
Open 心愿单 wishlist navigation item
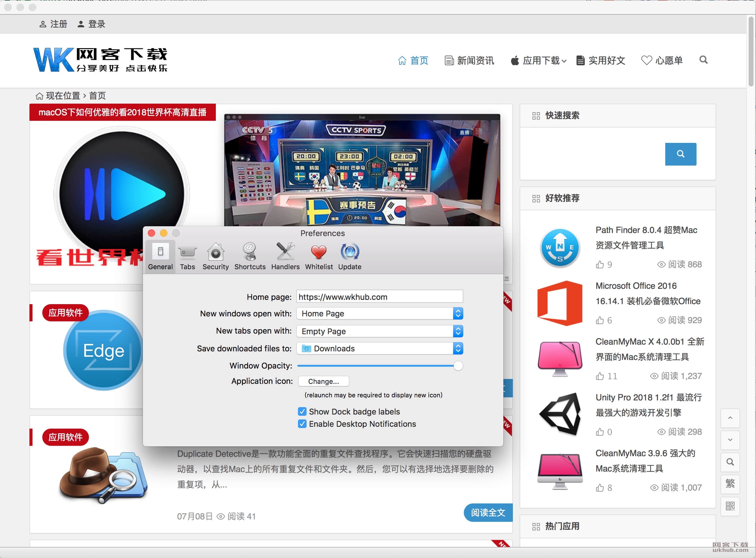pos(662,60)
